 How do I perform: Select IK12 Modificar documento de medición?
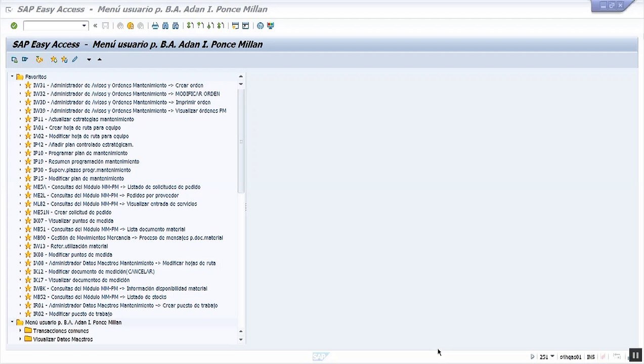pyautogui.click(x=94, y=272)
